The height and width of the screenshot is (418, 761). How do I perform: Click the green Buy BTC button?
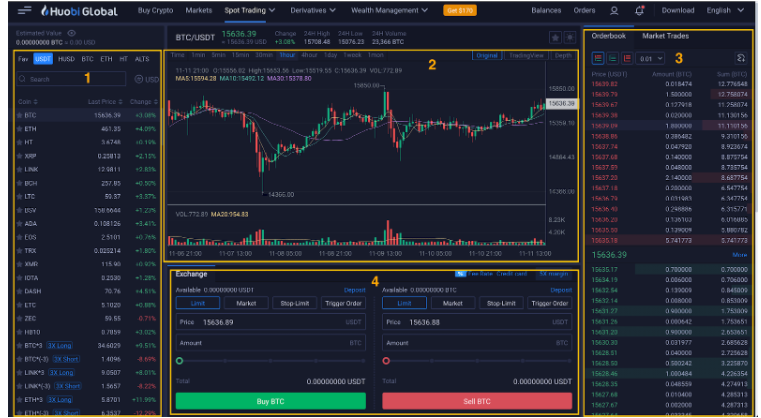pyautogui.click(x=271, y=401)
